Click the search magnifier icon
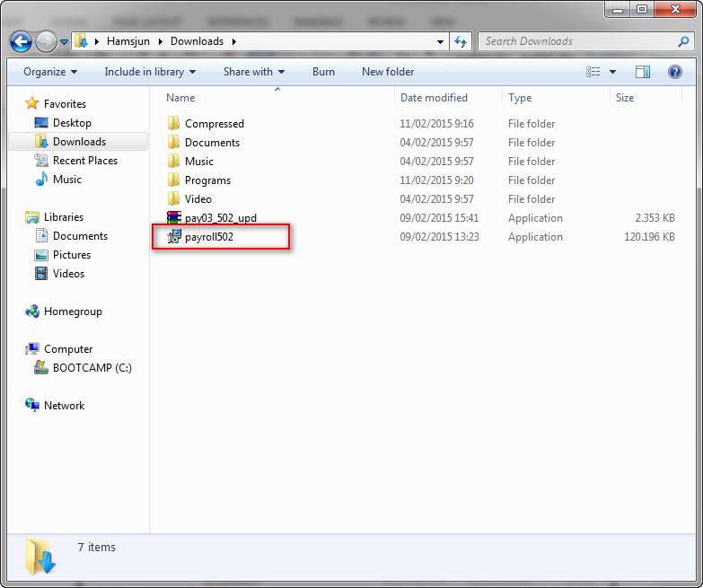This screenshot has width=703, height=588. click(683, 41)
